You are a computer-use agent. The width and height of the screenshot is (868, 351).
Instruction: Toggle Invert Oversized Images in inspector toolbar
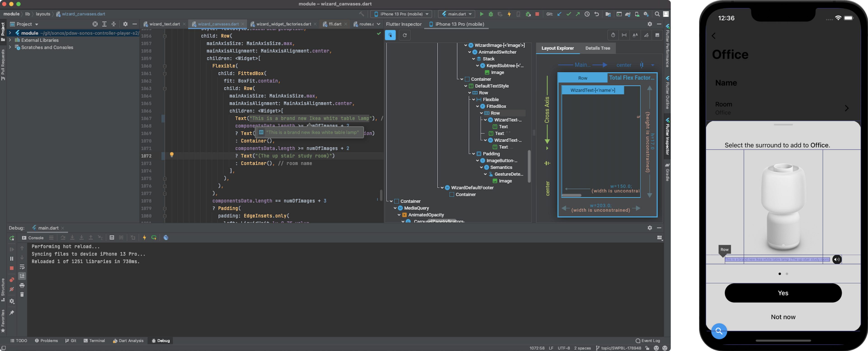point(657,35)
